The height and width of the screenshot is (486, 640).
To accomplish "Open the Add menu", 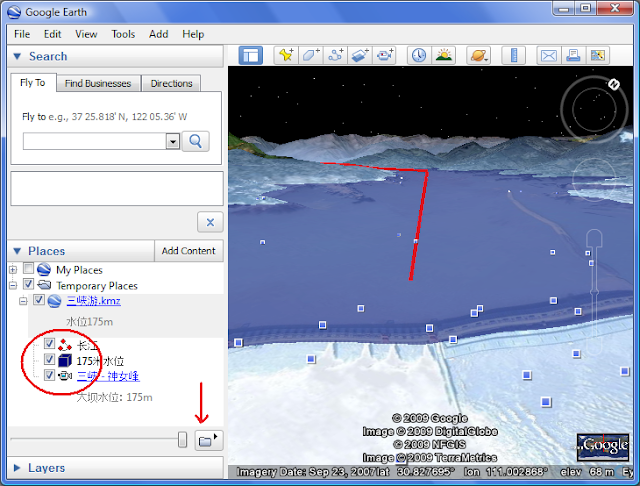I will pyautogui.click(x=159, y=34).
